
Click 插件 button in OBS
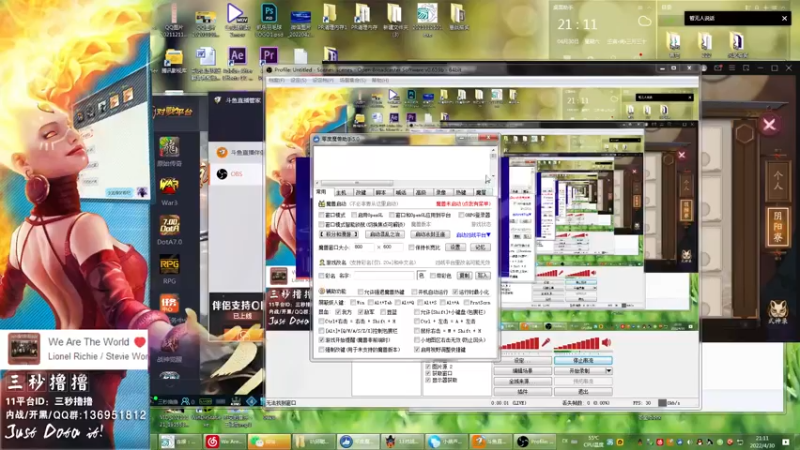(522, 392)
